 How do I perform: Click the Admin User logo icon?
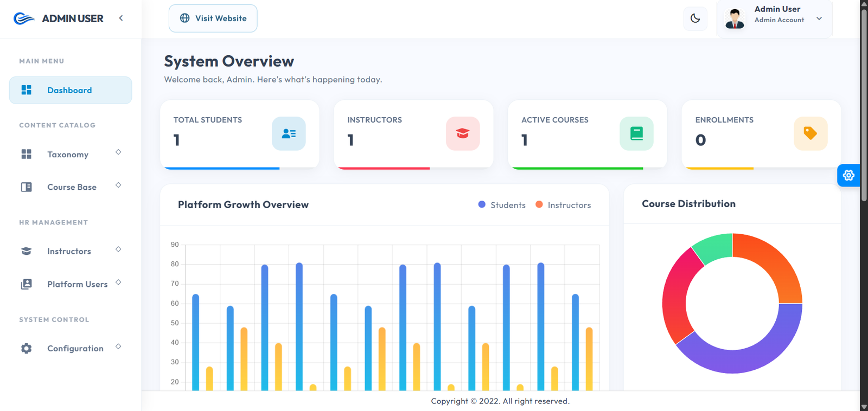24,19
